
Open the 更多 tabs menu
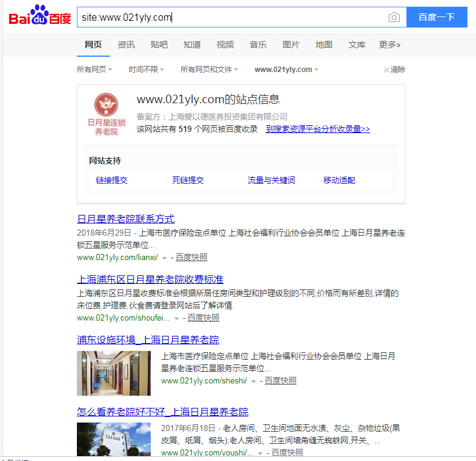389,45
